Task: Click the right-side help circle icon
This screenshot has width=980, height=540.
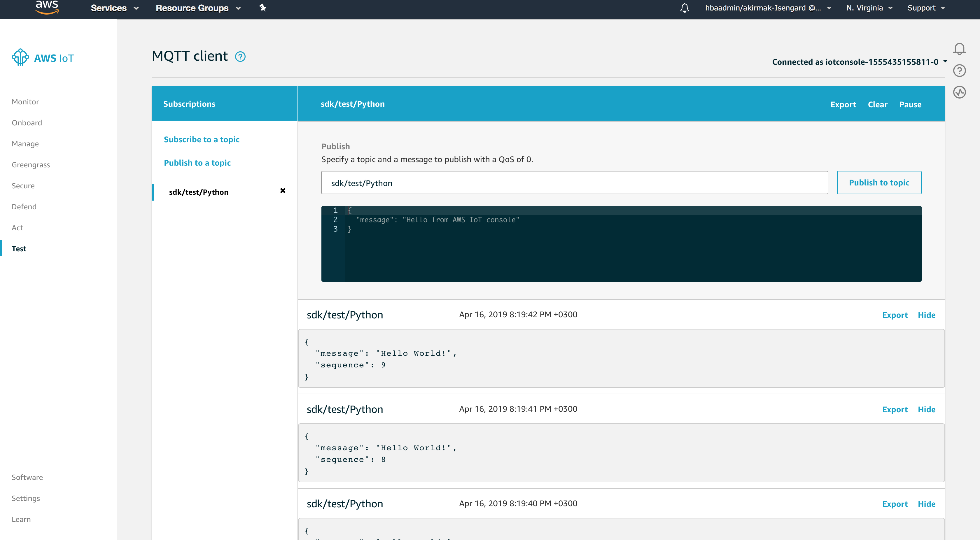Action: [x=959, y=71]
